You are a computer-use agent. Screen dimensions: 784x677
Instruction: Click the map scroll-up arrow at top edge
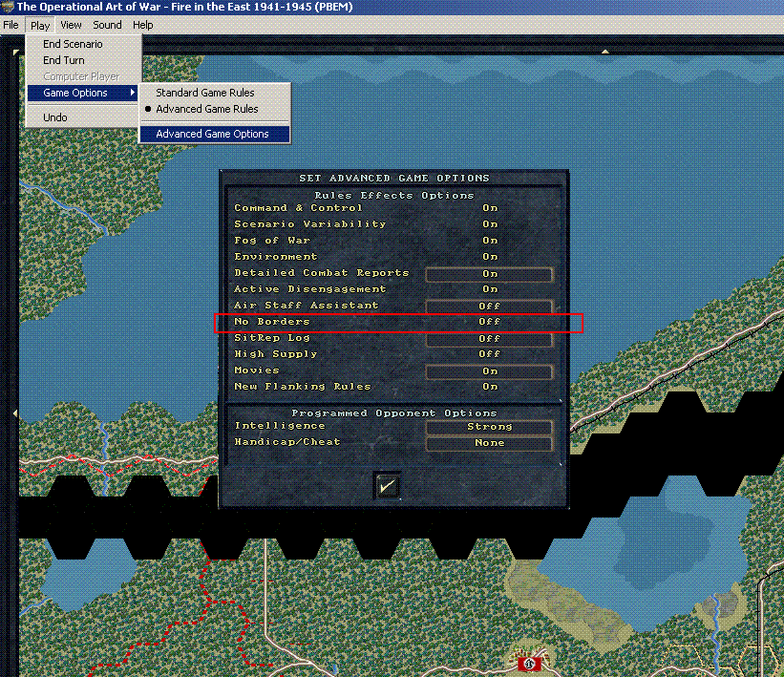pyautogui.click(x=605, y=51)
